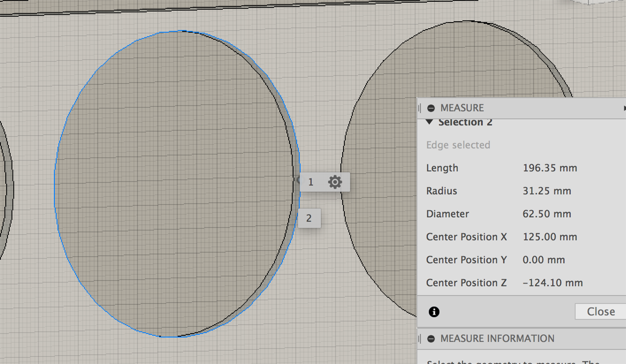The width and height of the screenshot is (626, 364).
Task: Click the minus icon on MEASURE INFORMATION
Action: pyautogui.click(x=430, y=339)
